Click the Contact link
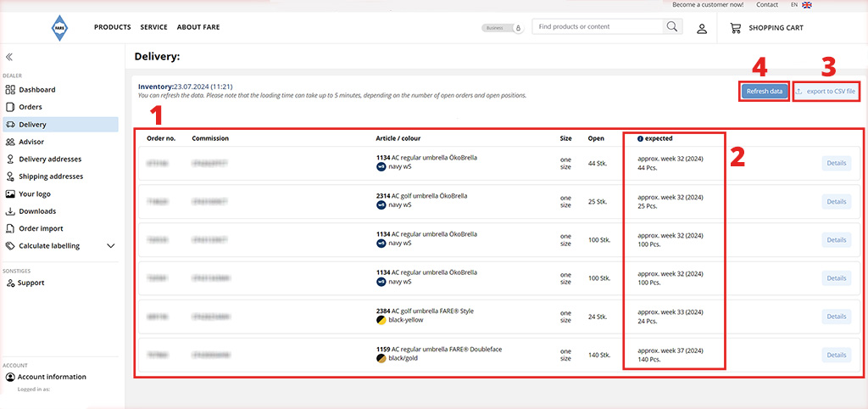This screenshot has width=868, height=409. [766, 4]
